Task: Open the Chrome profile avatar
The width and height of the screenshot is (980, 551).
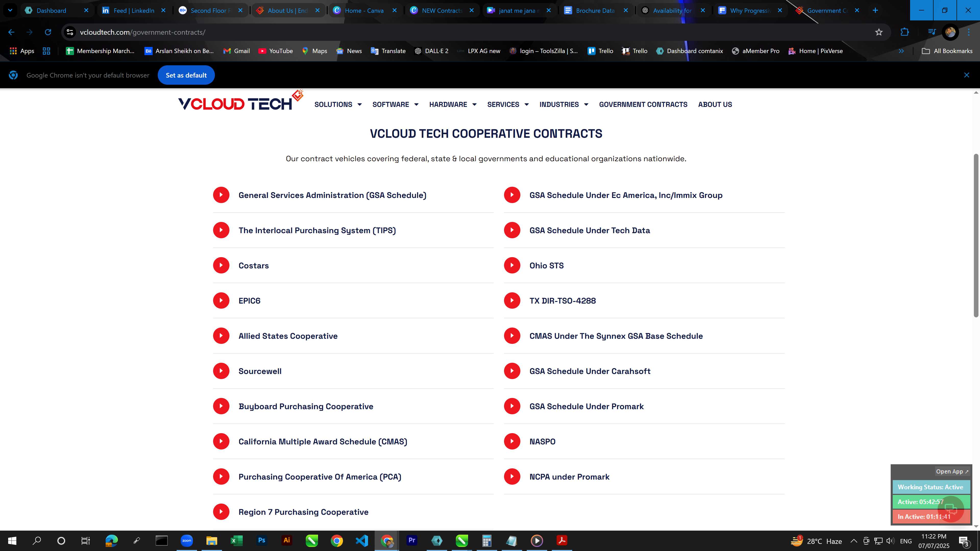Action: click(950, 32)
